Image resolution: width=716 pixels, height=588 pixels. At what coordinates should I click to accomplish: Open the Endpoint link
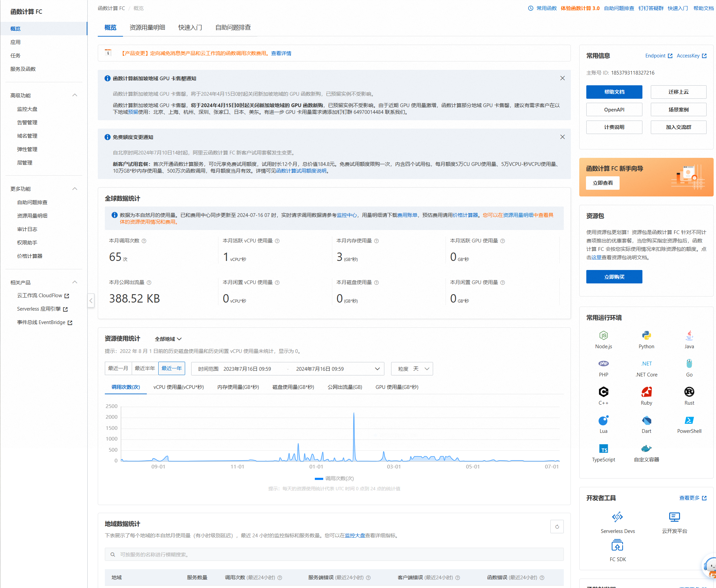[659, 56]
